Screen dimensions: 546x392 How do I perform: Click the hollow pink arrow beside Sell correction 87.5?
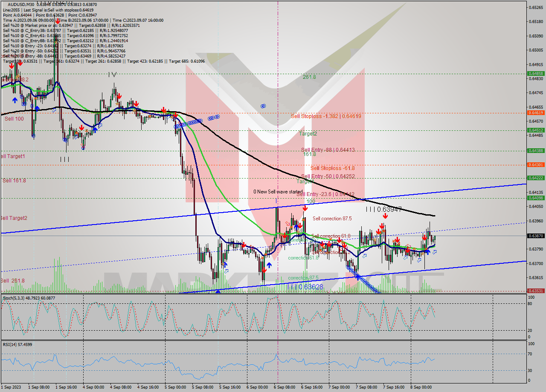pyautogui.click(x=287, y=224)
